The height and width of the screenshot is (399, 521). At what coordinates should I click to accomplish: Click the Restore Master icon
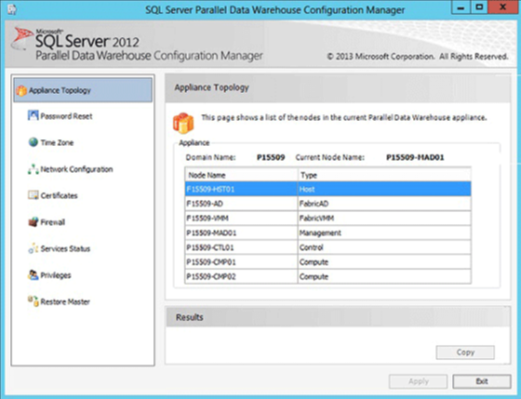33,301
